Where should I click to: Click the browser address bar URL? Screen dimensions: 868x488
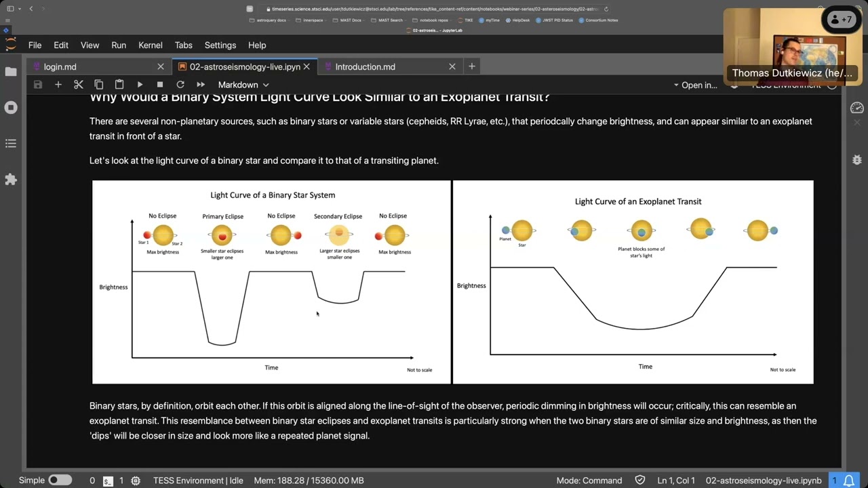[x=434, y=9]
